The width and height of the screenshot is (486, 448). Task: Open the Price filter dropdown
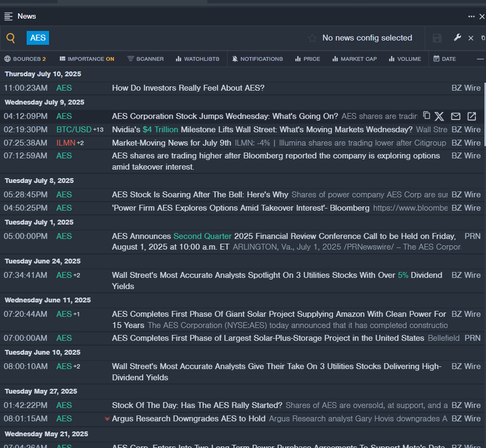point(307,59)
